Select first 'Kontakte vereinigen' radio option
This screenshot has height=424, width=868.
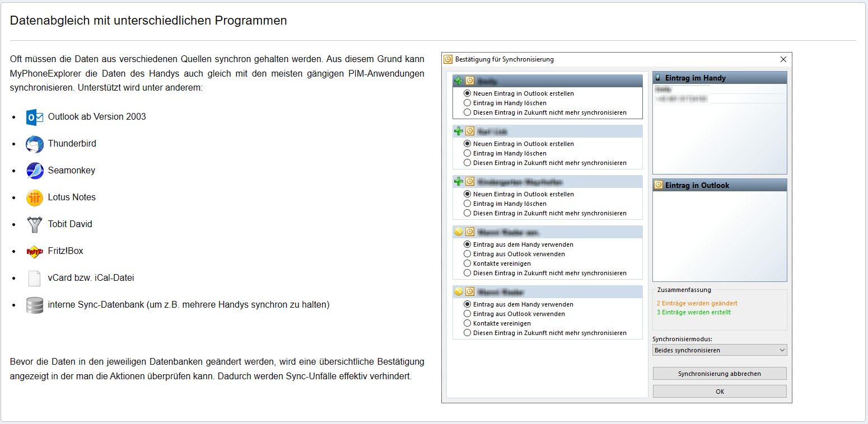point(468,263)
